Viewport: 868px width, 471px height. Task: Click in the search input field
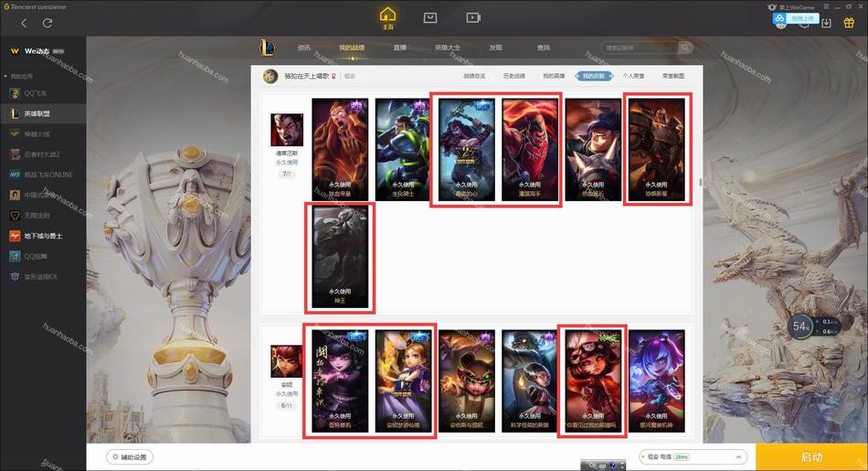[640, 48]
